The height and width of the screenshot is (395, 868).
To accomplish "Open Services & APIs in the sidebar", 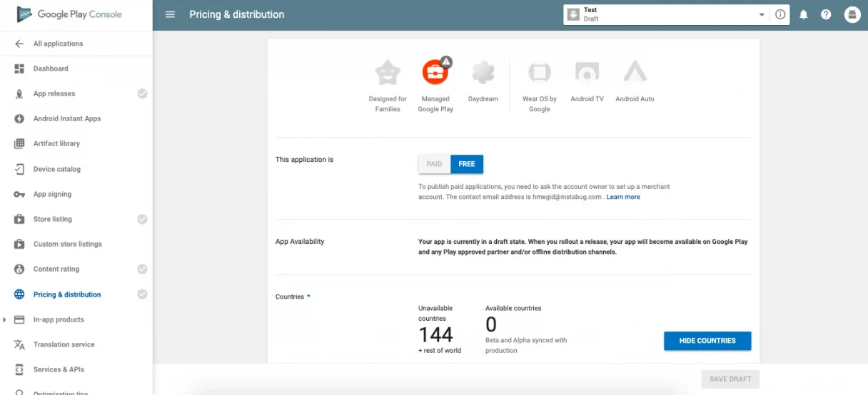I will coord(59,369).
